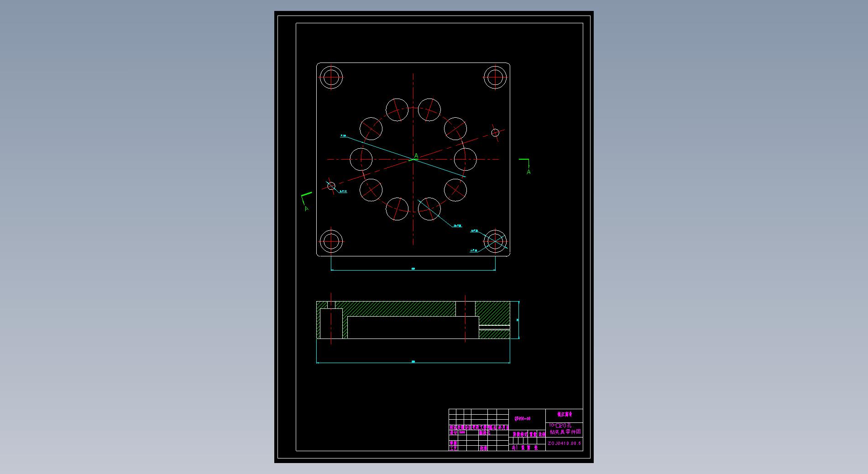Image resolution: width=868 pixels, height=474 pixels.
Task: Click the green A label at circle center
Action: [x=416, y=156]
